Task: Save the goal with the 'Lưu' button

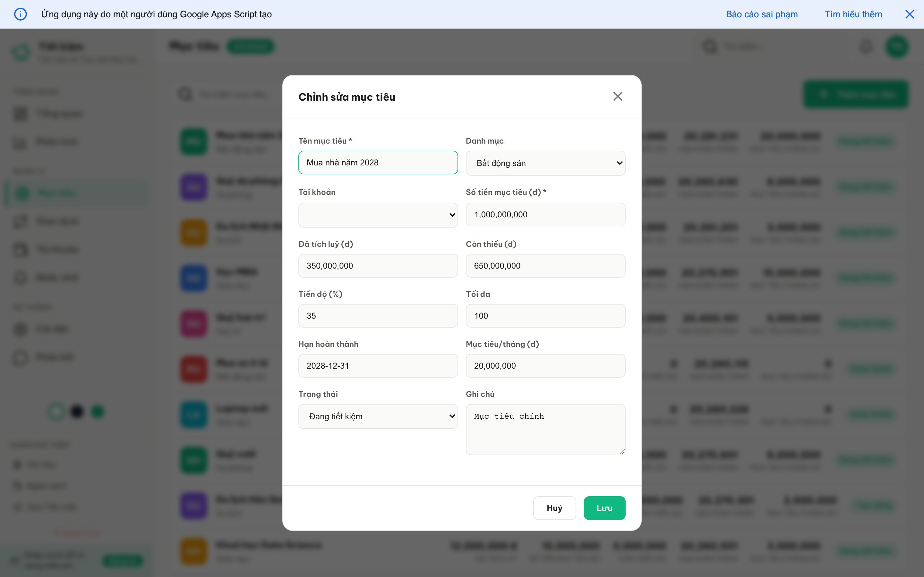Action: click(604, 508)
